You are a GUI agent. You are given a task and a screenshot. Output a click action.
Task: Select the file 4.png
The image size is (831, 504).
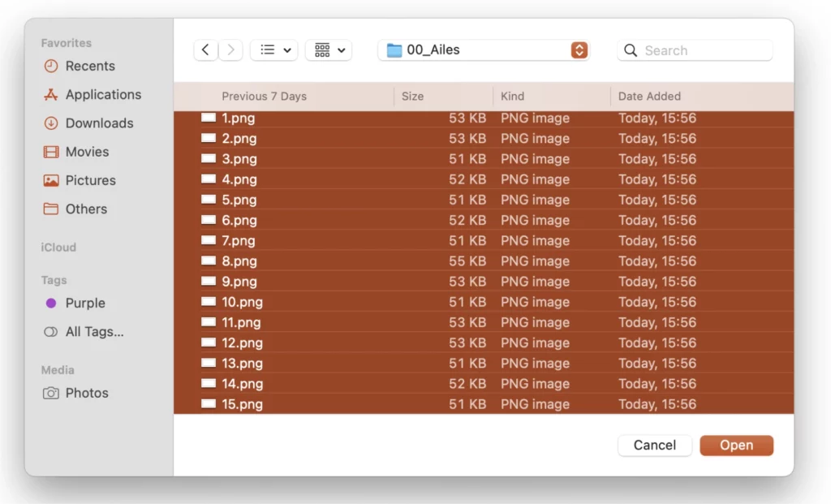[x=484, y=179]
